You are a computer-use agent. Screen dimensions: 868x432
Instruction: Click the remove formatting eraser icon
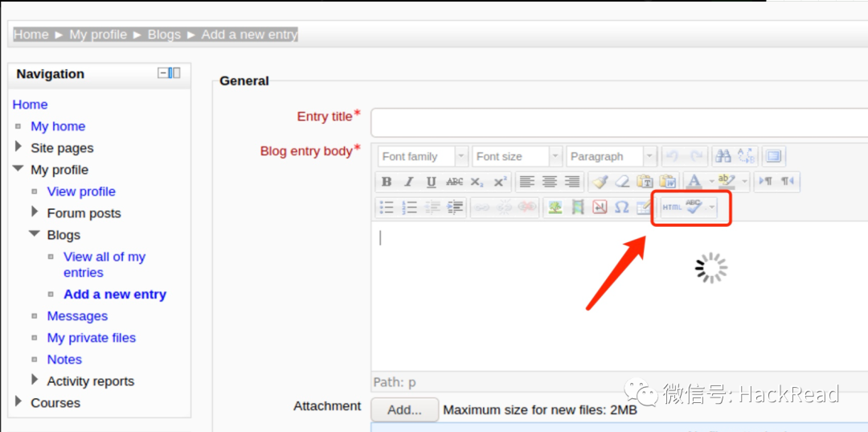[x=621, y=182]
